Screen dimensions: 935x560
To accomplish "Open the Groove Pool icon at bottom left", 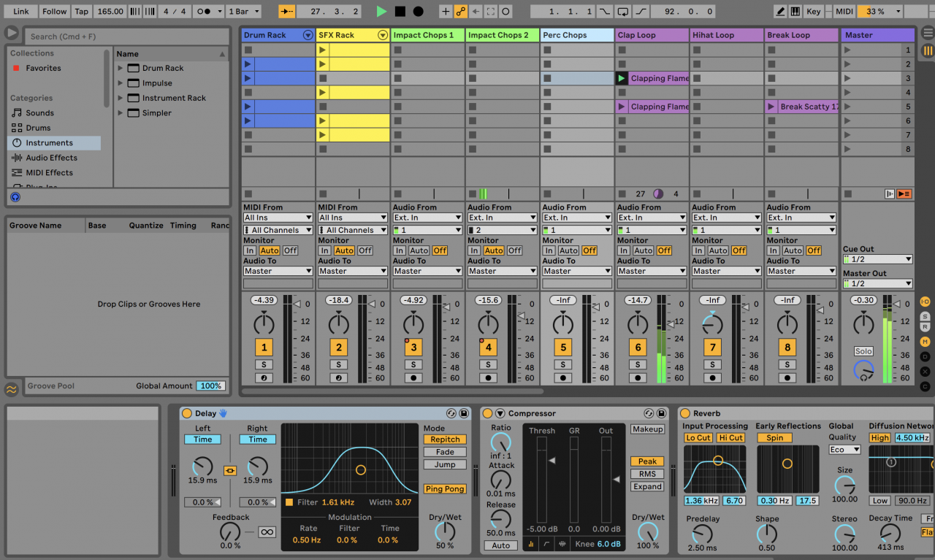I will [11, 390].
